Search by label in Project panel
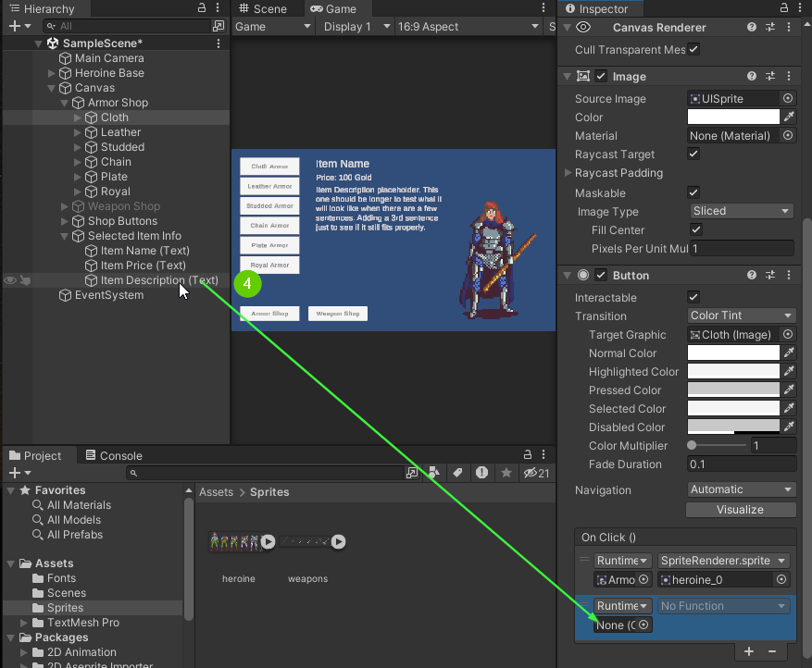Viewport: 812px width, 668px height. tap(457, 473)
